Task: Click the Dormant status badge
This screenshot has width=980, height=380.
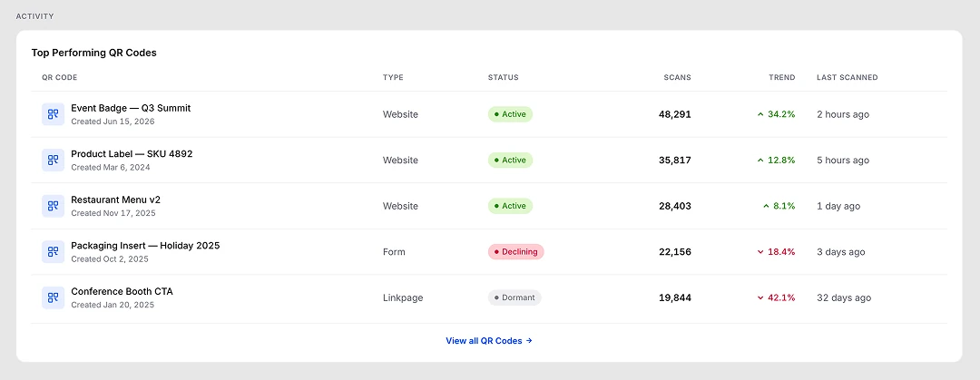Action: [x=514, y=297]
